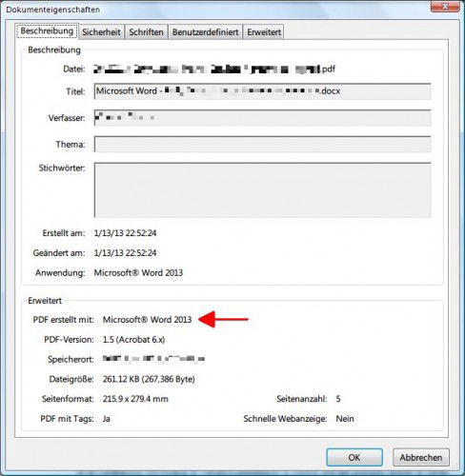Switch to the Sicherheit tab
This screenshot has height=476, width=465.
point(101,32)
